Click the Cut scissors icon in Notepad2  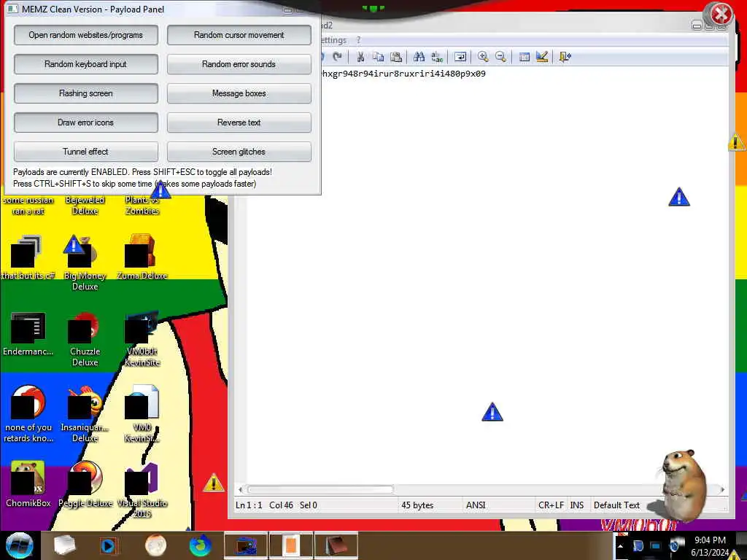[x=360, y=57]
